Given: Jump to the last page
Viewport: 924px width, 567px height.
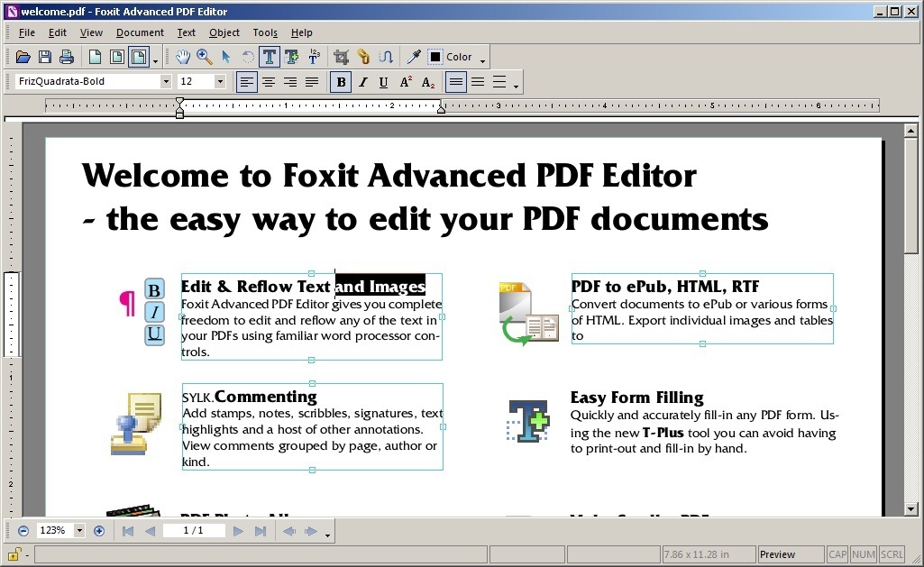Looking at the screenshot, I should [x=261, y=530].
